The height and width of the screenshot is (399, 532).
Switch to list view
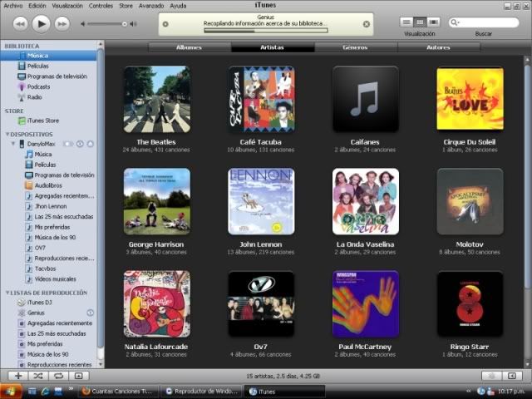coord(406,22)
